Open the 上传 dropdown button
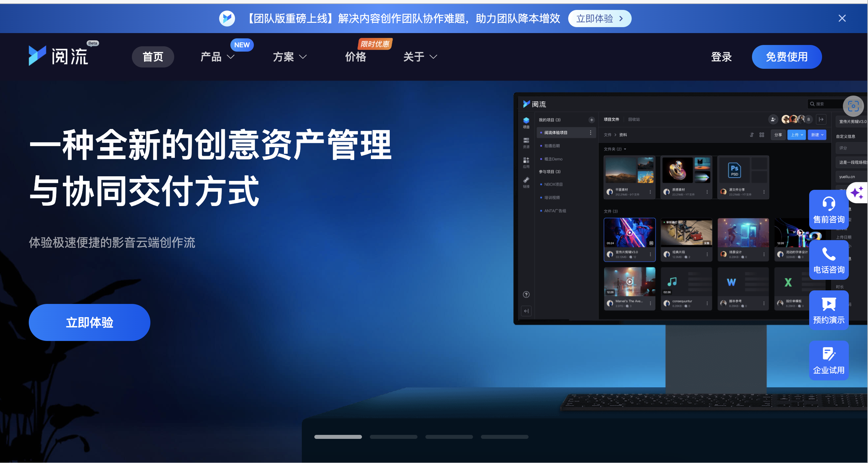The height and width of the screenshot is (463, 868). coord(796,135)
